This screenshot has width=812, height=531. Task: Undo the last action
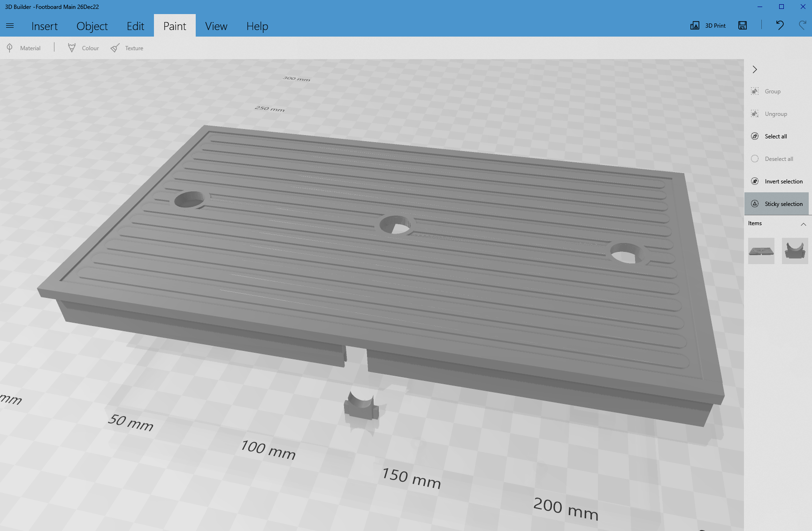pos(779,26)
